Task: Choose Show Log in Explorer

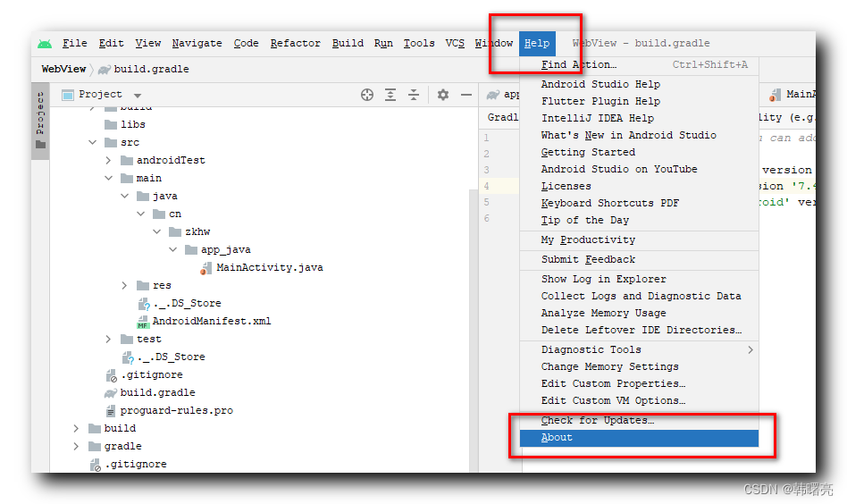Action: [x=639, y=280]
